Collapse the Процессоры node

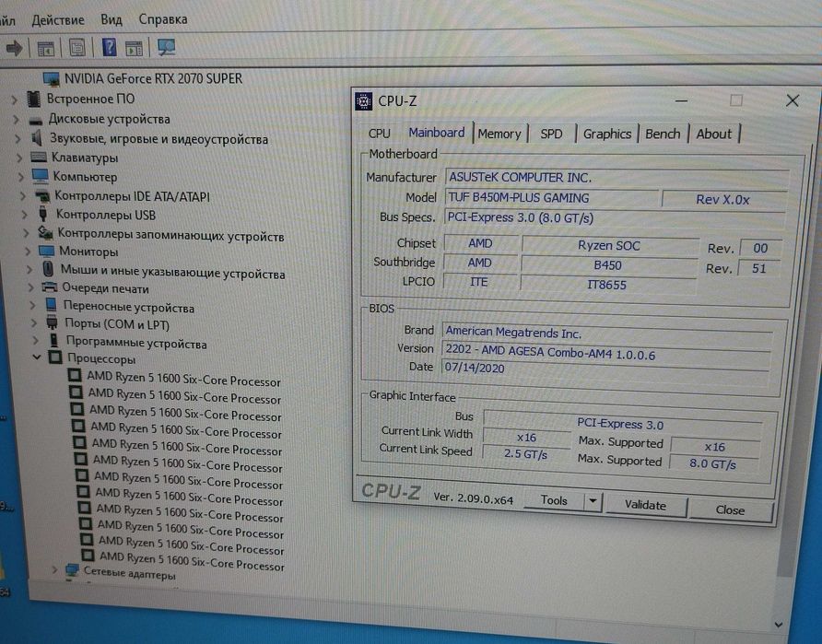(37, 357)
